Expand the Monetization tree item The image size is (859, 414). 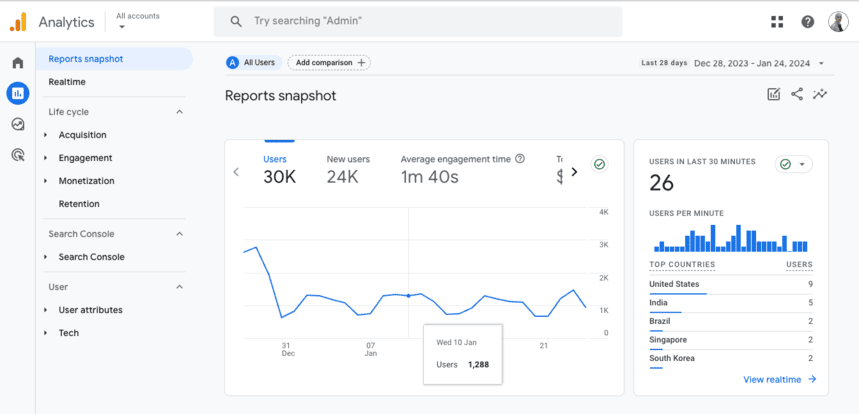(x=45, y=181)
